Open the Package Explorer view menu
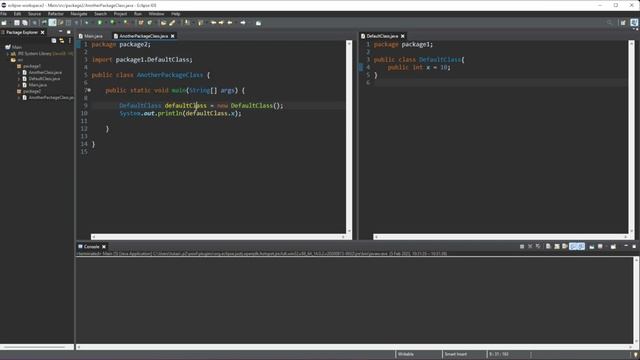Viewport: 640px width, 360px height. tap(69, 41)
